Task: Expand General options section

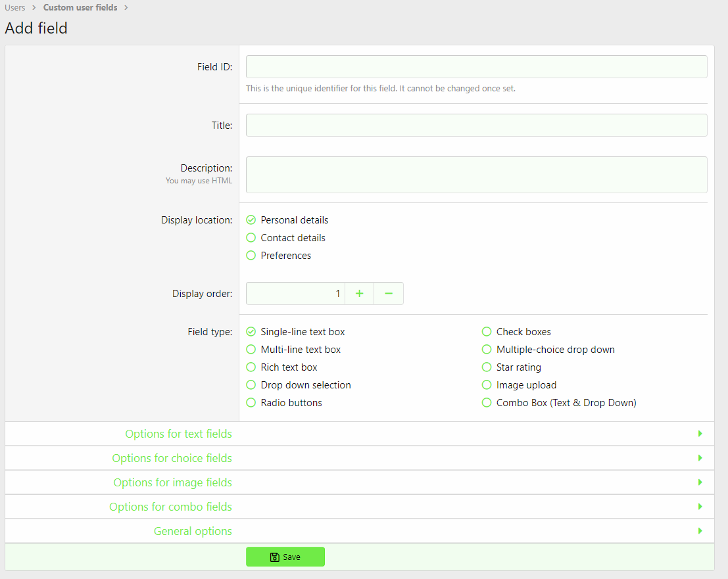Action: point(359,531)
